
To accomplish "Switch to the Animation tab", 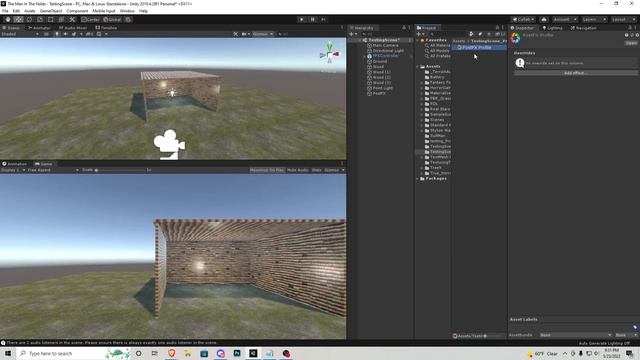I will pyautogui.click(x=15, y=164).
